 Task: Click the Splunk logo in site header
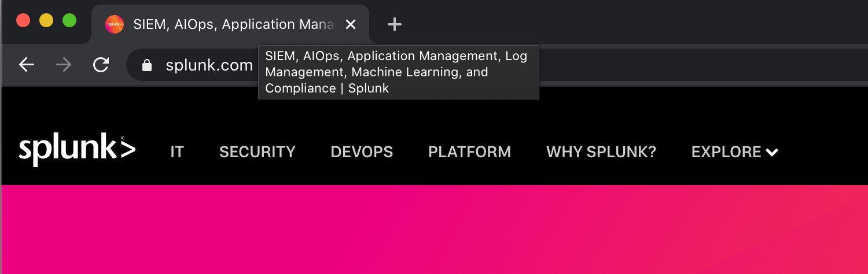[x=77, y=150]
